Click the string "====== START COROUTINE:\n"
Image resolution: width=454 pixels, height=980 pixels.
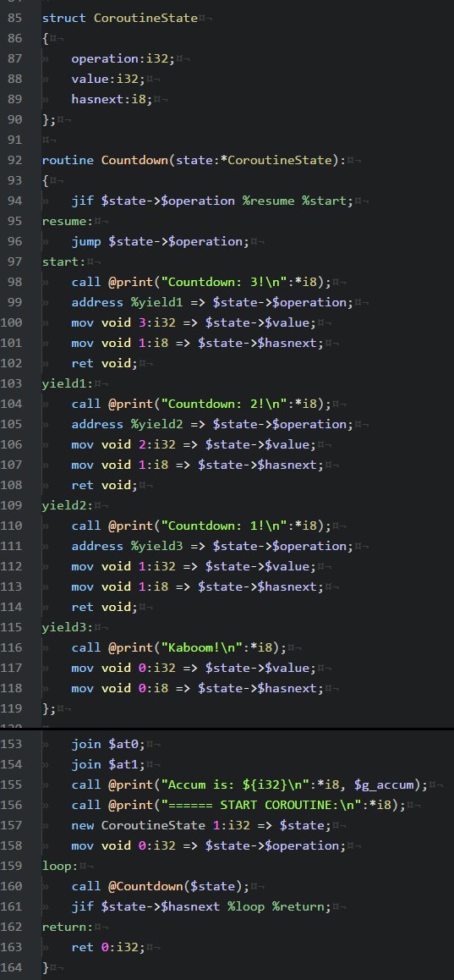pos(257,805)
